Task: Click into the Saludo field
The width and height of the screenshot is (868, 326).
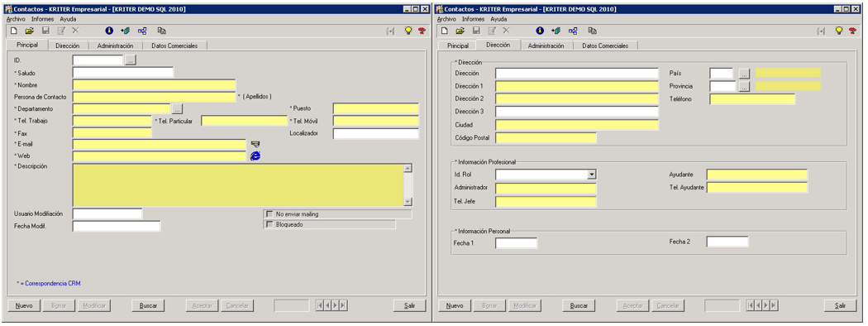Action: [123, 73]
